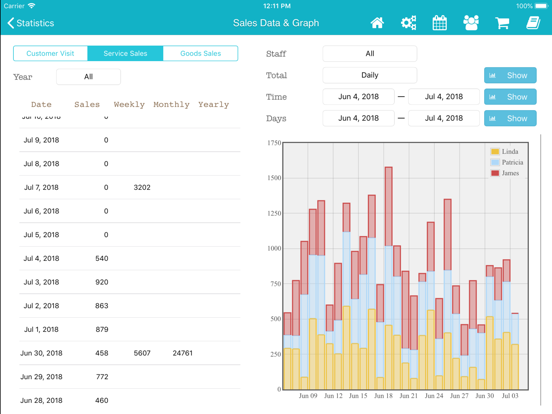
Task: Click Show button in Total row
Action: (510, 75)
